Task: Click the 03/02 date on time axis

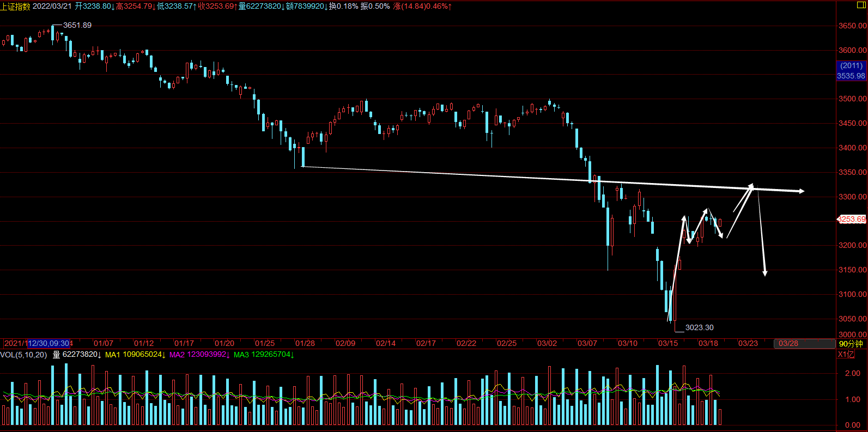Action: point(547,344)
